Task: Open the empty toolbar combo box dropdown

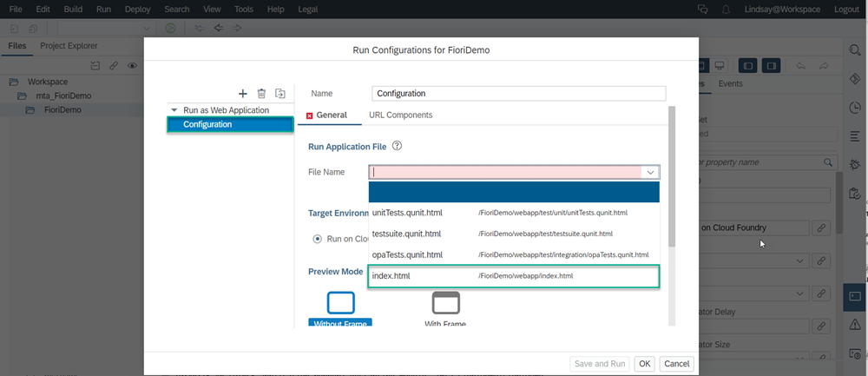Action: pos(146,29)
